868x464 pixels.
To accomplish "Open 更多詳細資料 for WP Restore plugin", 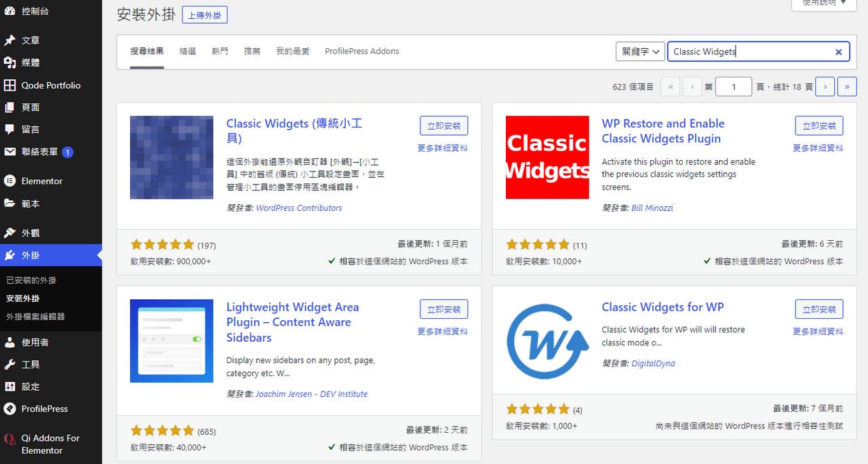I will point(819,147).
